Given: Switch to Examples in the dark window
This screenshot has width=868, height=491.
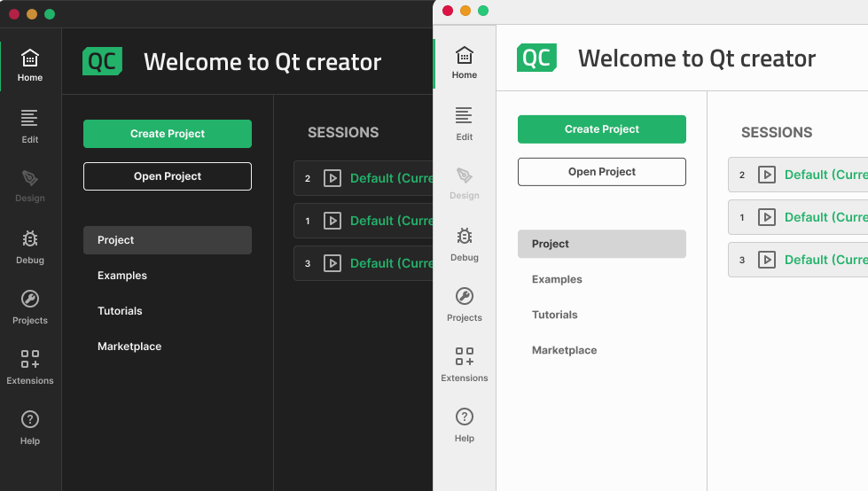Looking at the screenshot, I should click(122, 276).
